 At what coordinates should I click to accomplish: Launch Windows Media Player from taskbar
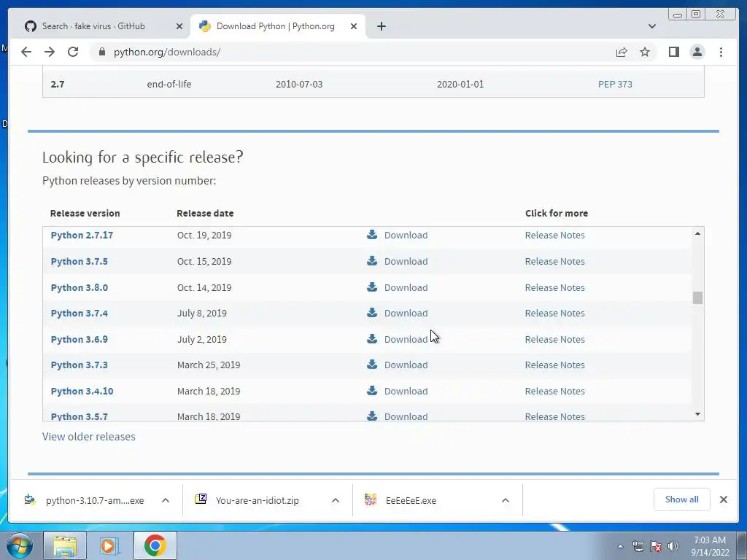[x=109, y=545]
